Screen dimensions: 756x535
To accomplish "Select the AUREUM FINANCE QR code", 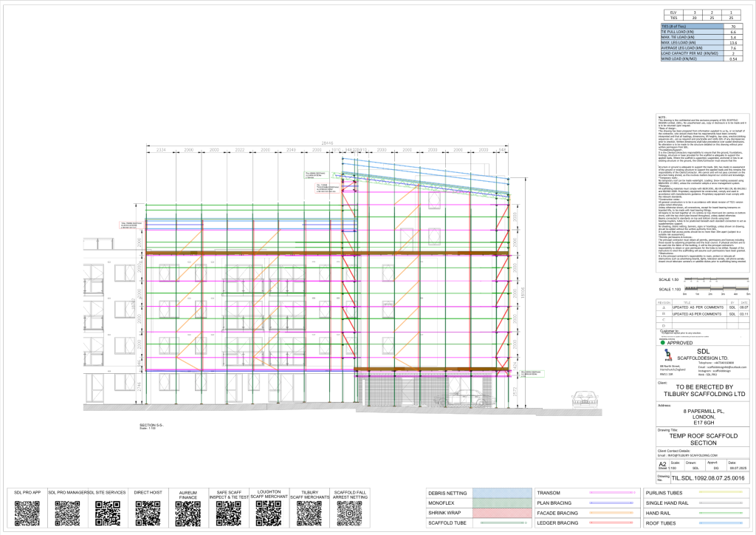I will pos(188,513).
